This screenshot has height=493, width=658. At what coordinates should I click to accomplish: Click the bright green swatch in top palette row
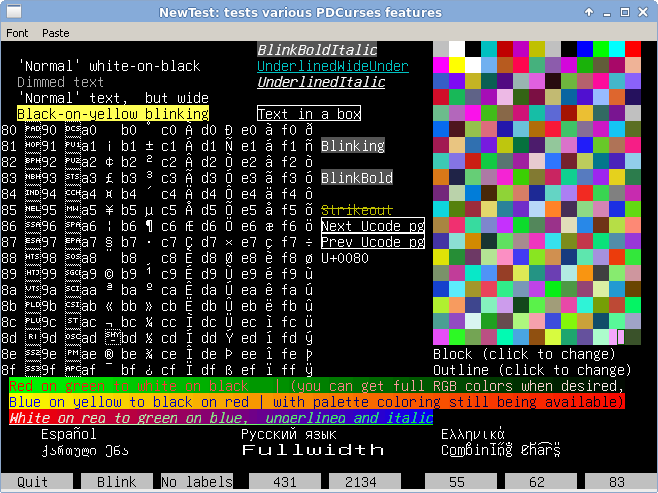coord(601,49)
